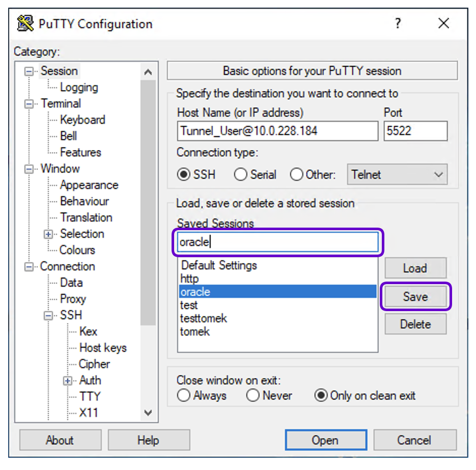Click the PuTTY icon in title bar
This screenshot has width=476, height=470.
pyautogui.click(x=25, y=23)
